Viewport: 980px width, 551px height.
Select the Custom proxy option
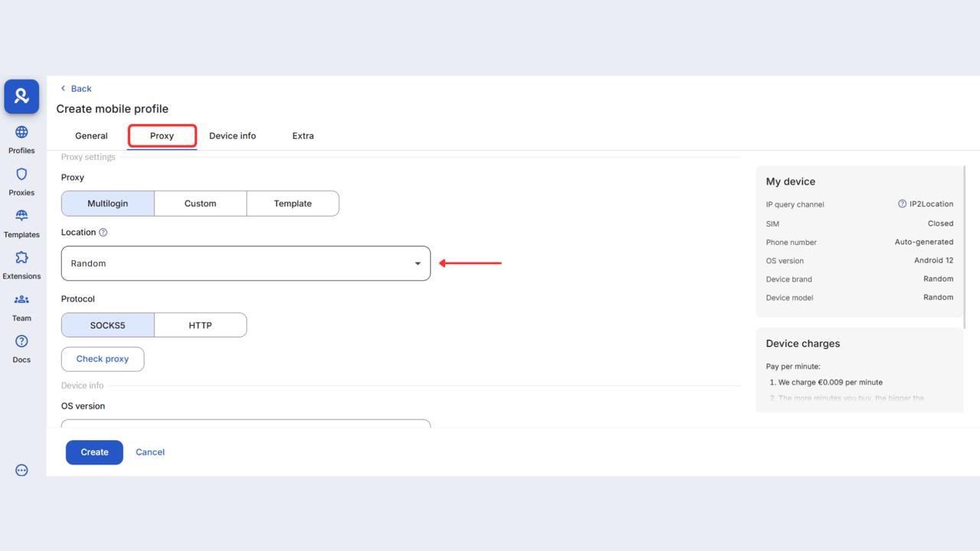(200, 203)
